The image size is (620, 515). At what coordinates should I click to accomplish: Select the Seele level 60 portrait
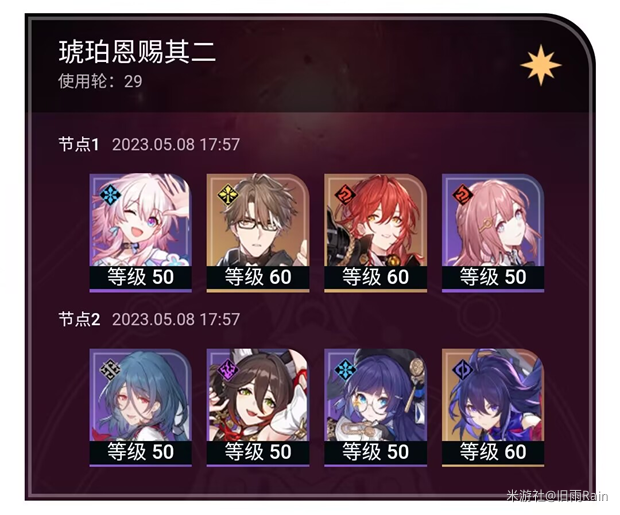(x=493, y=408)
